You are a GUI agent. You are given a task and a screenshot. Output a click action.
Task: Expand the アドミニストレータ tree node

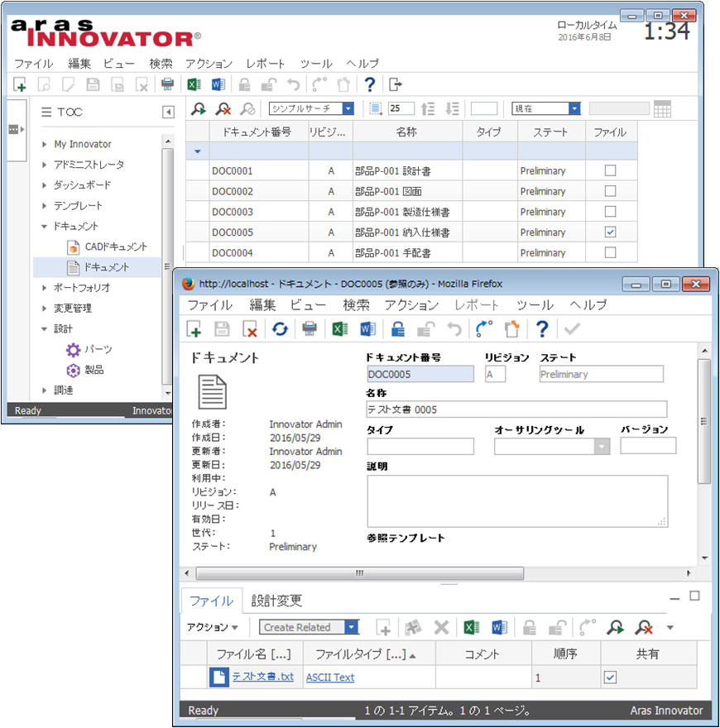(44, 165)
